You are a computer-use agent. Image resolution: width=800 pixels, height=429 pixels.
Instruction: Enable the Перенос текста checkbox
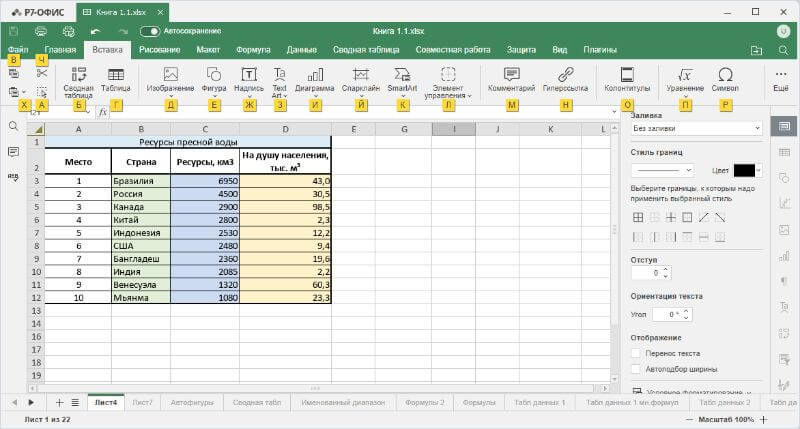636,353
